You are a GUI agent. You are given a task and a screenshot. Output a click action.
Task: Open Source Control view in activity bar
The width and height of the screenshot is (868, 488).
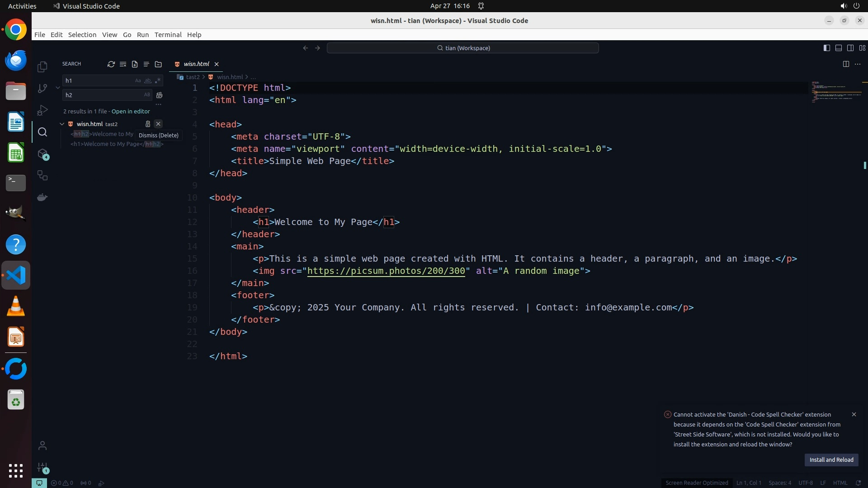pos(42,89)
